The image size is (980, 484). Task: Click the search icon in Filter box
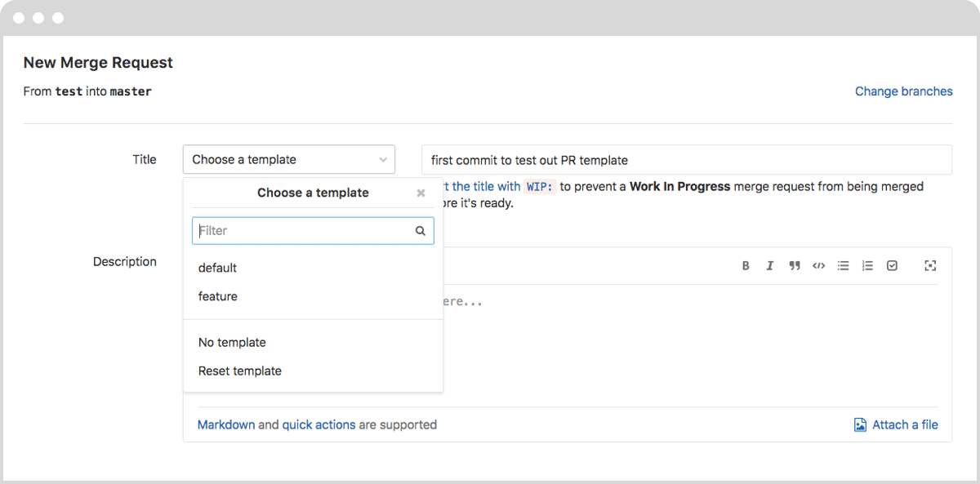coord(421,231)
